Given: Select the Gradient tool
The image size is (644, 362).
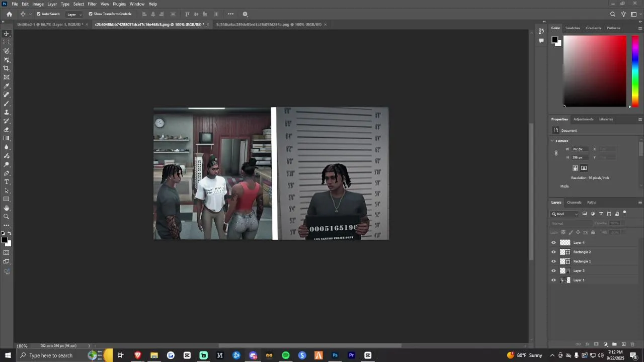Looking at the screenshot, I should pos(7,138).
